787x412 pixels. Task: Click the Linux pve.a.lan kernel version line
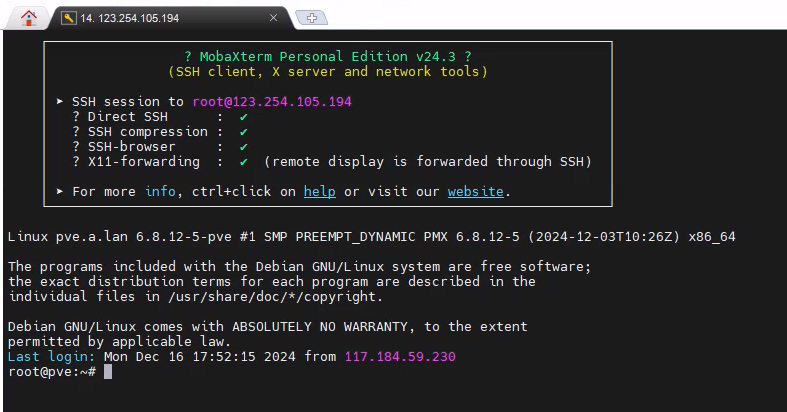click(x=371, y=237)
